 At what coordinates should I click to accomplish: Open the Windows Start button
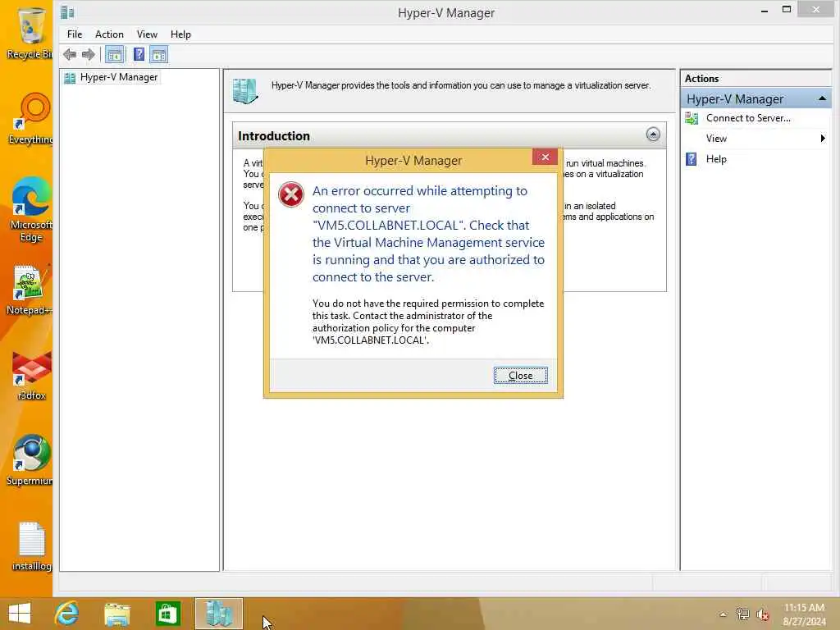tap(20, 614)
